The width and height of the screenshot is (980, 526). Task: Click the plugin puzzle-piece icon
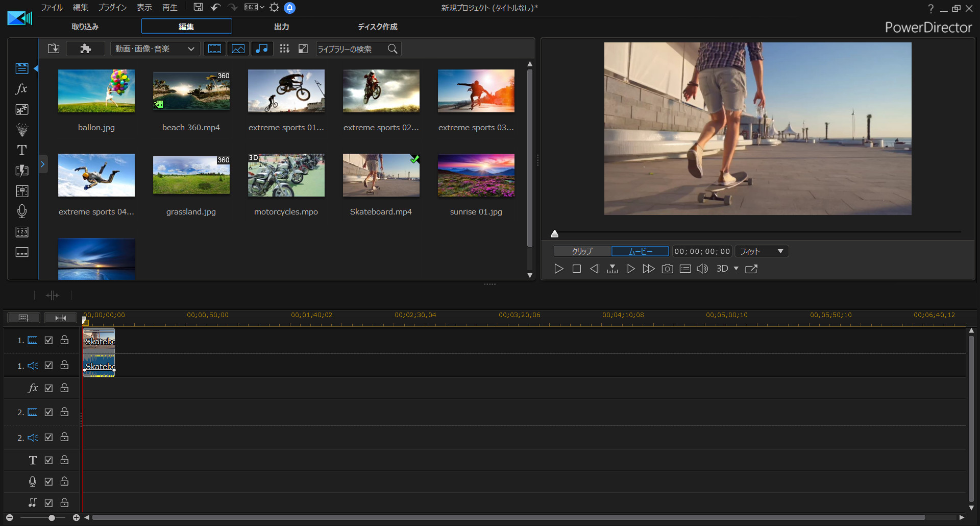click(85, 49)
